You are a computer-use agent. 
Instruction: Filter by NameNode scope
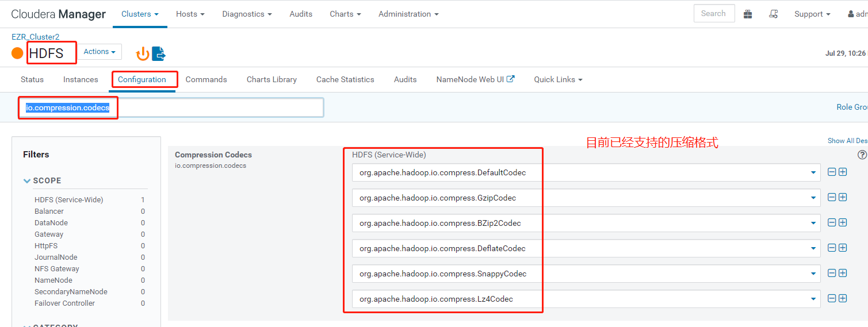tap(53, 280)
